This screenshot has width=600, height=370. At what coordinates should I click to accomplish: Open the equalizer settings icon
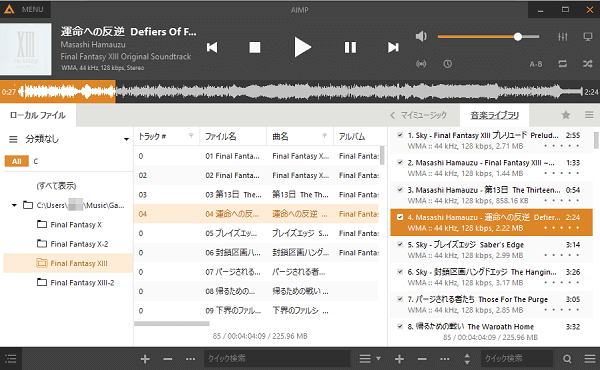click(x=562, y=37)
